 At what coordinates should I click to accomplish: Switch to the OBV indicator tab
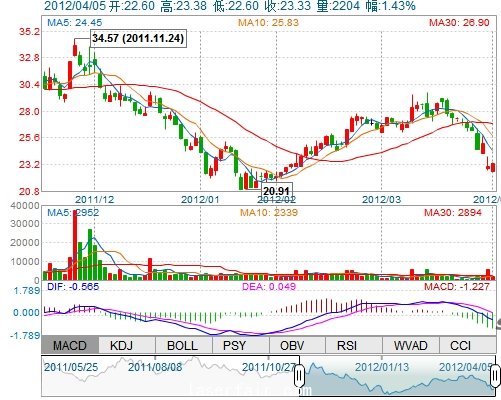(292, 345)
